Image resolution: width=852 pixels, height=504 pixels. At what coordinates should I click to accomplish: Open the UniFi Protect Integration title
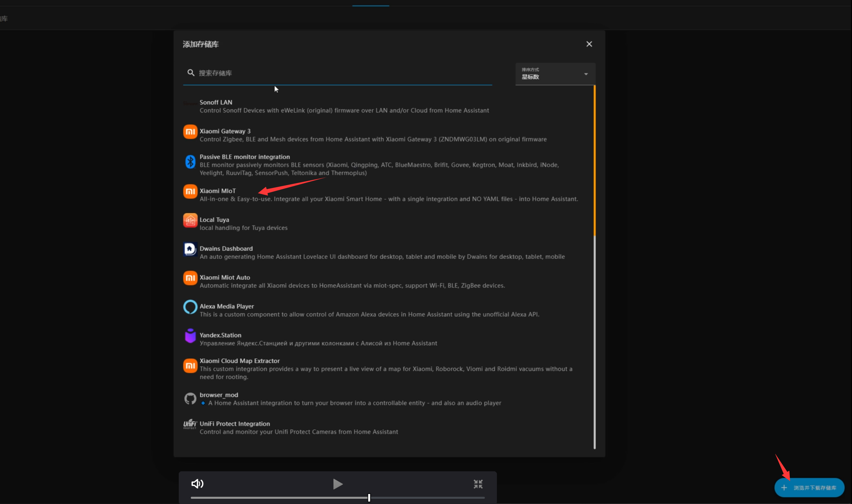point(235,424)
